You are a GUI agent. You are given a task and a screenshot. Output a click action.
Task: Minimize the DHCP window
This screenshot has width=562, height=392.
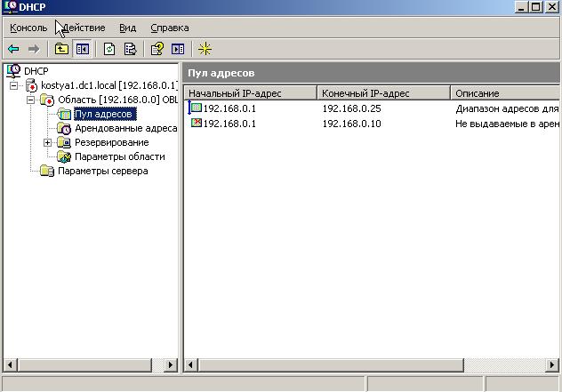pos(521,7)
